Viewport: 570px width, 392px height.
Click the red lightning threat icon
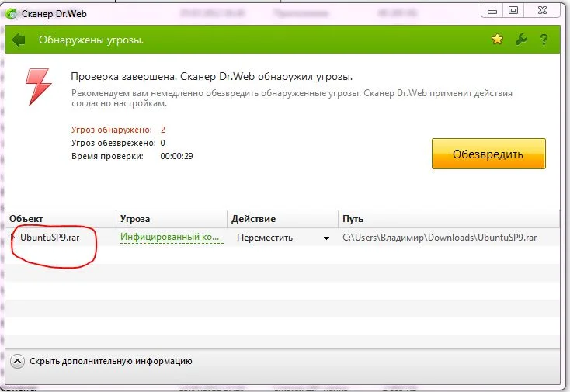39,86
